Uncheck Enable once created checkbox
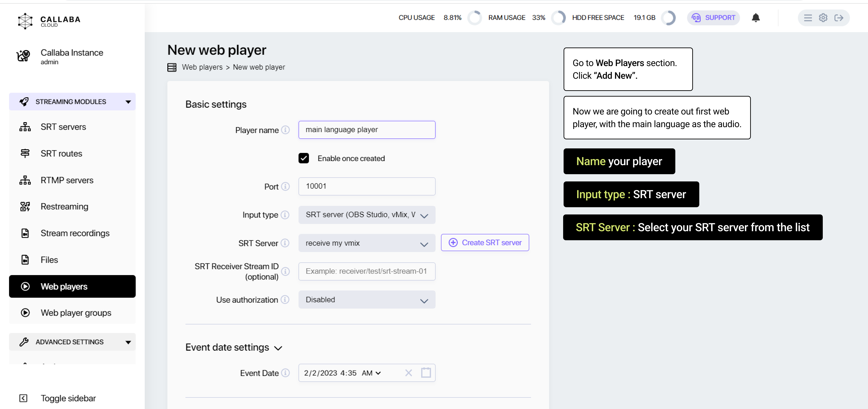 point(304,158)
